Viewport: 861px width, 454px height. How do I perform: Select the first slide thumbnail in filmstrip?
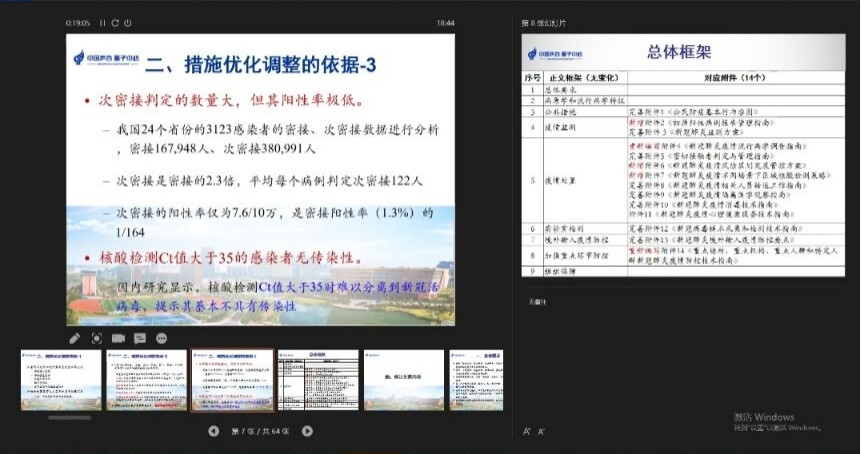pos(61,379)
